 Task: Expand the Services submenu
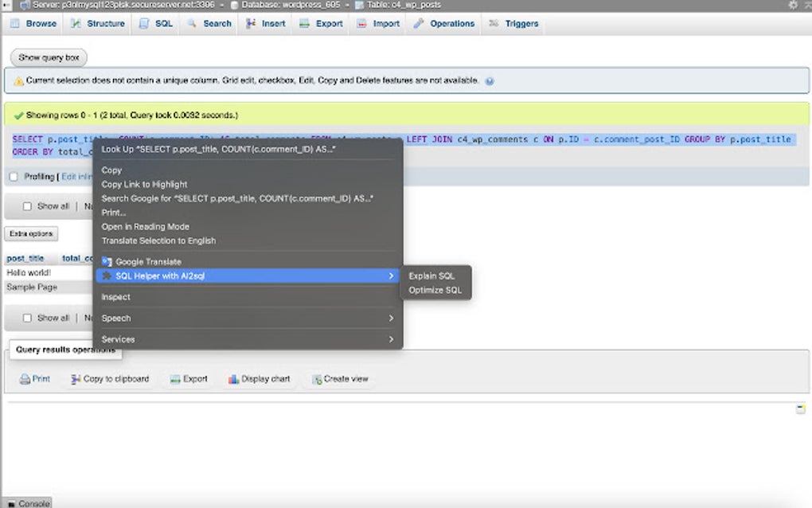pos(118,339)
